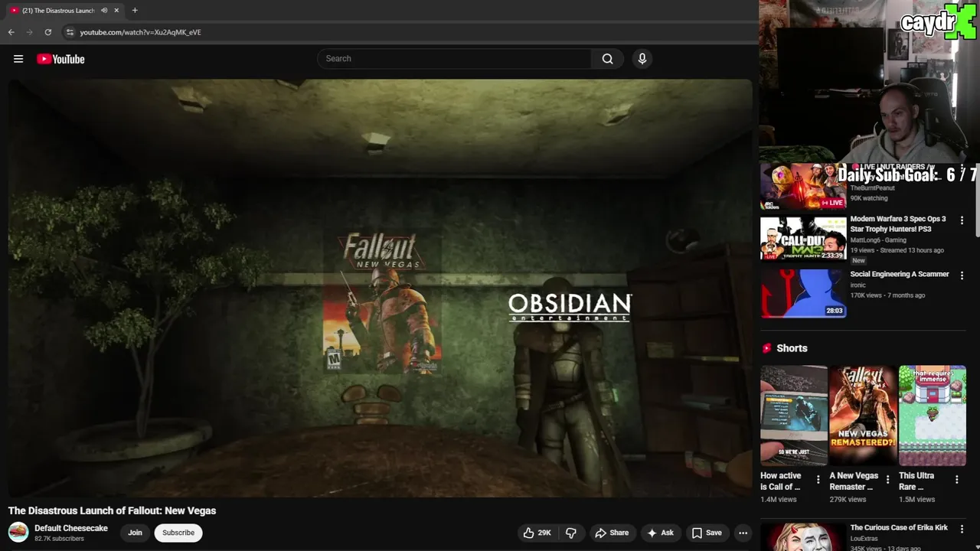Click the streamer webcam overlay

point(869,80)
